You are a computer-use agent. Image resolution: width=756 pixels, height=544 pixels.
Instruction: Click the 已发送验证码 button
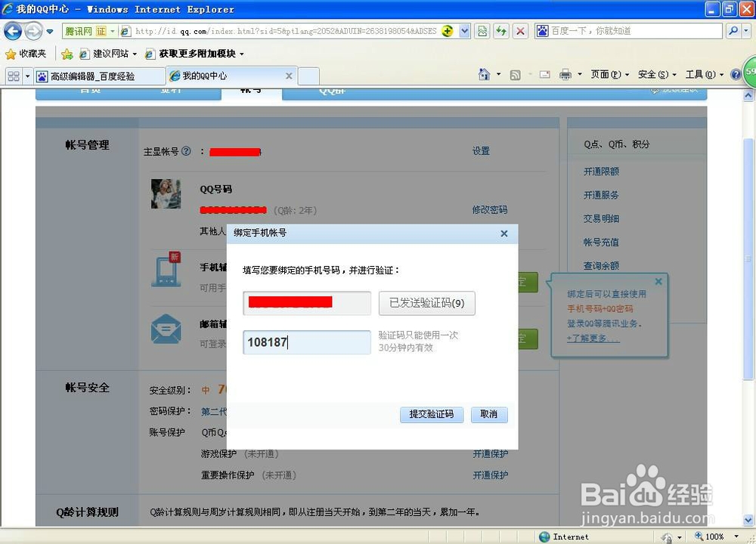(426, 303)
